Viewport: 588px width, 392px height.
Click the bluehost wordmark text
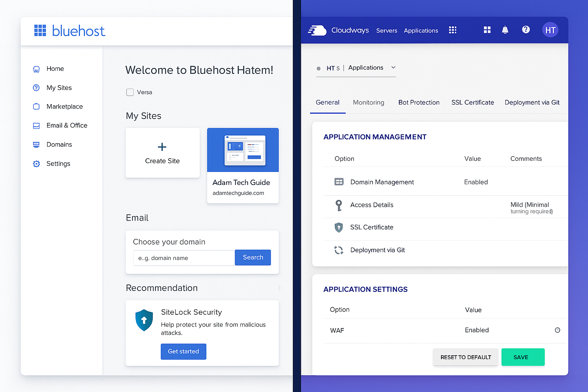tap(78, 31)
